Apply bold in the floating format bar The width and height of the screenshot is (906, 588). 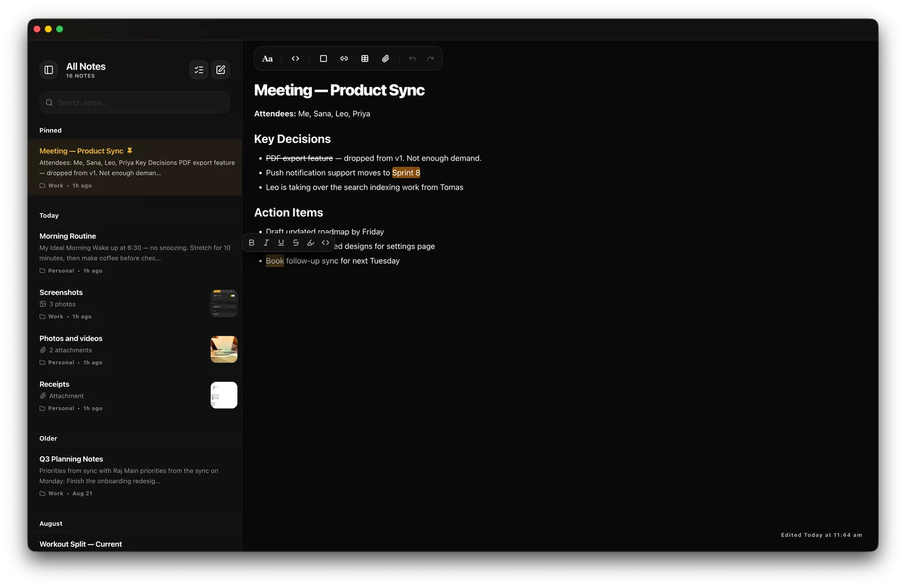251,243
